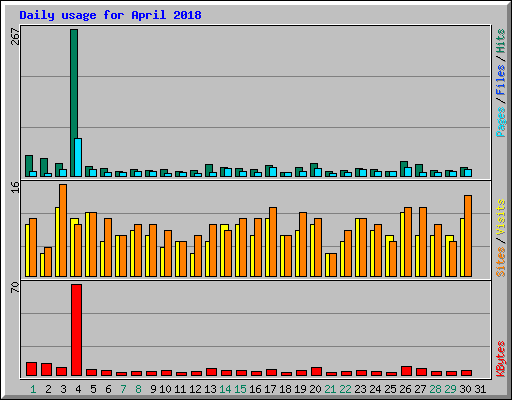
Task: Click the day label 27
Action: (420, 389)
